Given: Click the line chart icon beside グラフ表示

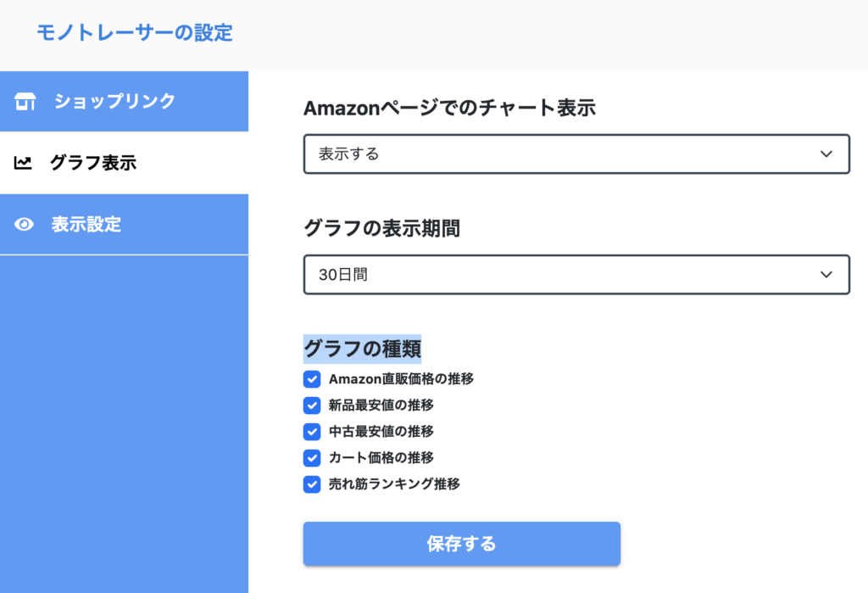Looking at the screenshot, I should [24, 163].
